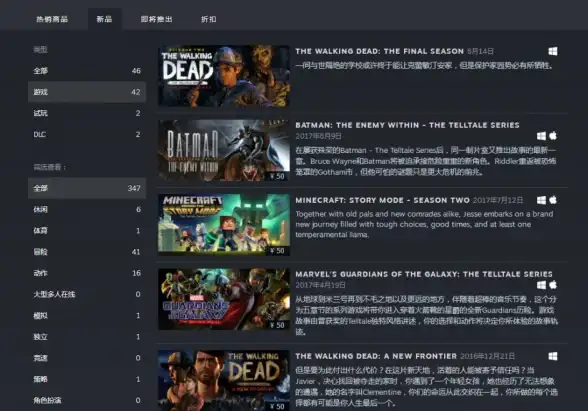Click release date 2017年7月12日 beside Minecraft title
This screenshot has width=588, height=411.
pos(498,200)
